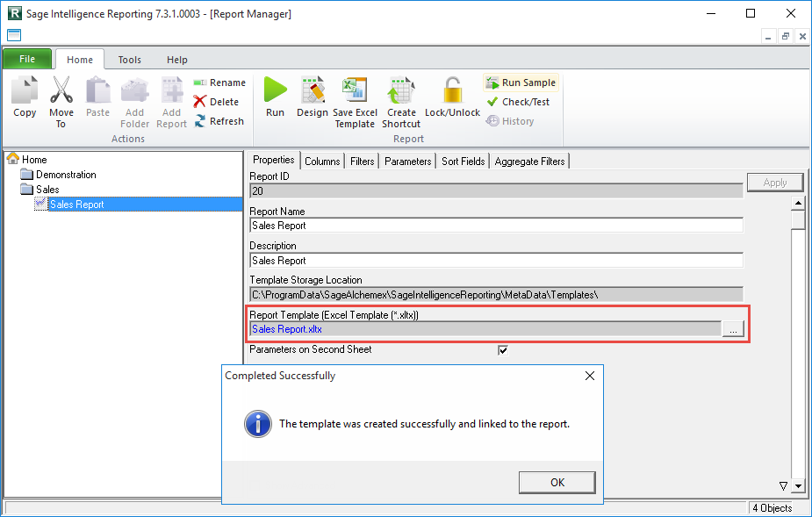Click the Apply button
This screenshot has width=812, height=517.
click(x=775, y=183)
